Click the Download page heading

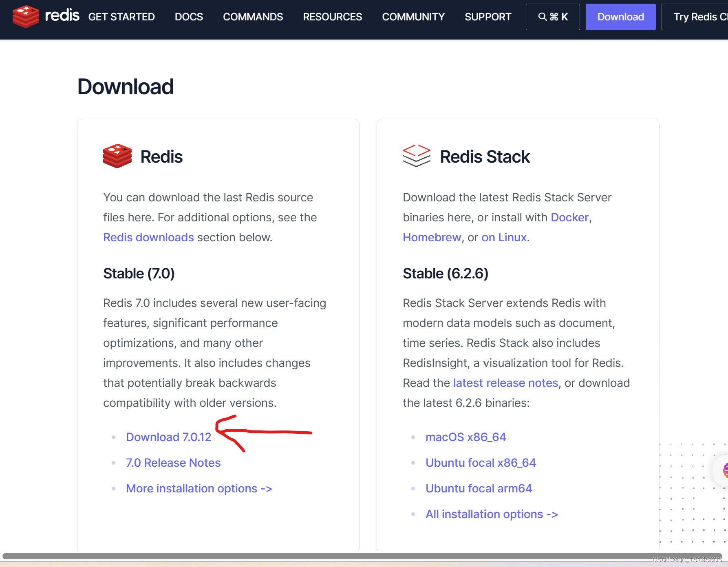click(x=126, y=87)
